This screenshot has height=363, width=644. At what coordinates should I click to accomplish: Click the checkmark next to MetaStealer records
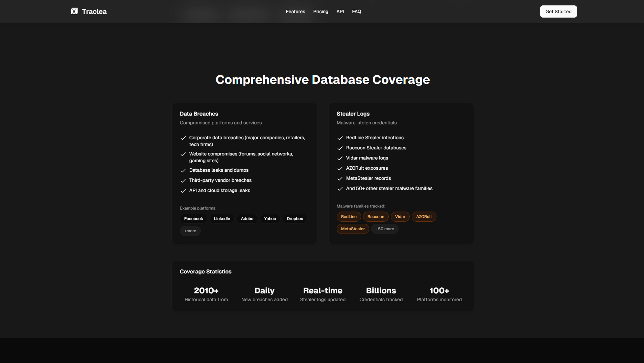(x=340, y=178)
